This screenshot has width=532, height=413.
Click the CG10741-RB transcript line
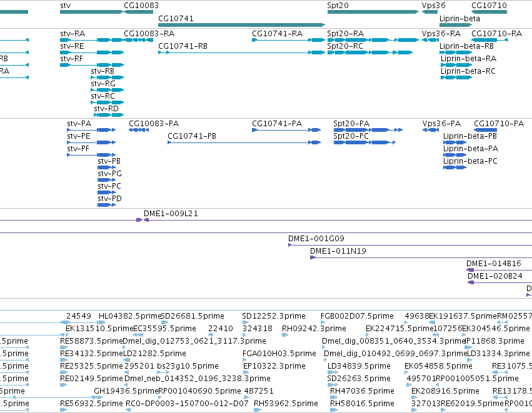point(241,52)
